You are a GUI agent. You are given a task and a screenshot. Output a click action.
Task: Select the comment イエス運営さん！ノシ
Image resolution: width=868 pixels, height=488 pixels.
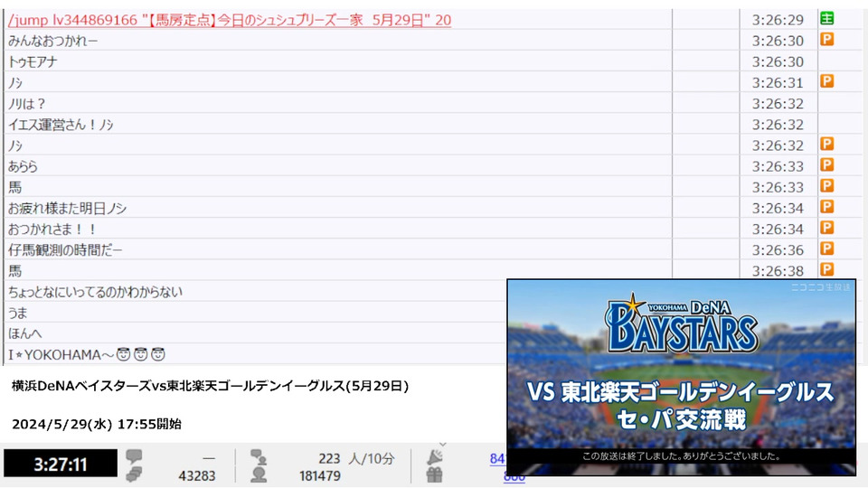(x=61, y=125)
